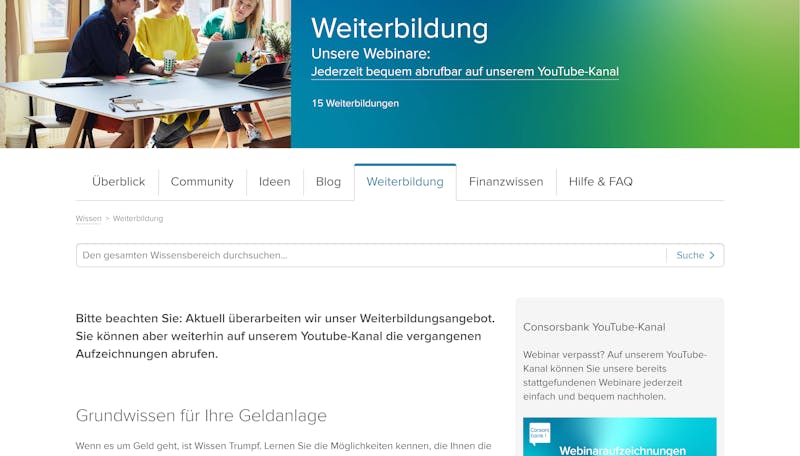Switch to the Community tab
Viewport: 800px width, 456px height.
click(x=202, y=182)
